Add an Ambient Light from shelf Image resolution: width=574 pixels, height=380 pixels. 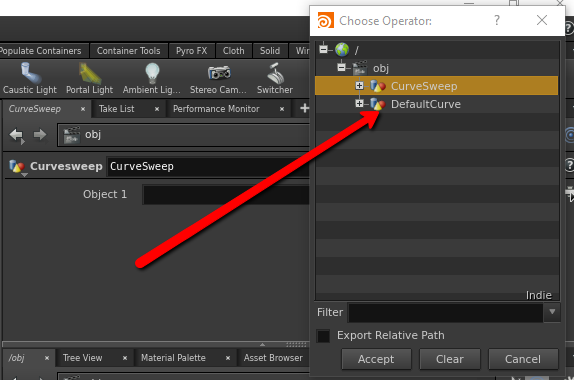tap(152, 79)
